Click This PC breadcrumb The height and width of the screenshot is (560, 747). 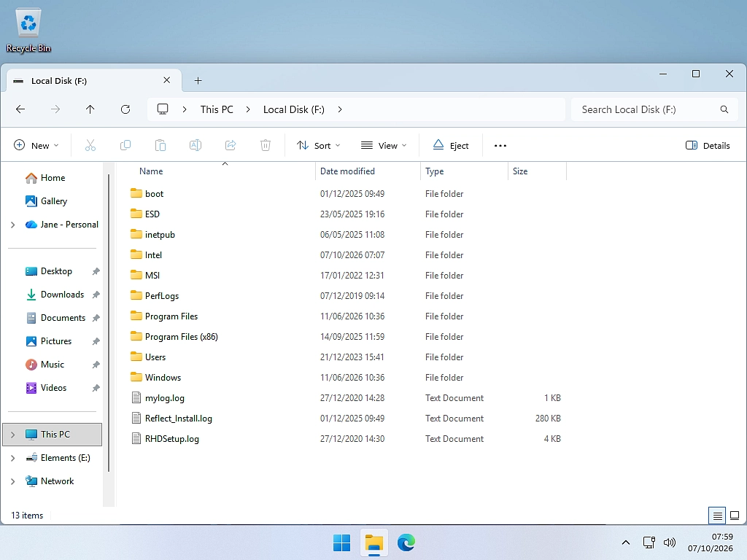pyautogui.click(x=217, y=109)
